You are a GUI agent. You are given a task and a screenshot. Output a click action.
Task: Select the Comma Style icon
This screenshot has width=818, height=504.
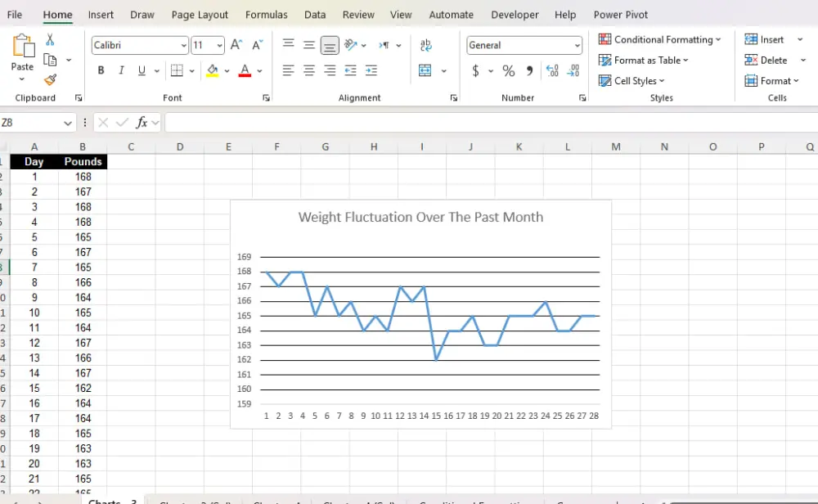pos(530,70)
